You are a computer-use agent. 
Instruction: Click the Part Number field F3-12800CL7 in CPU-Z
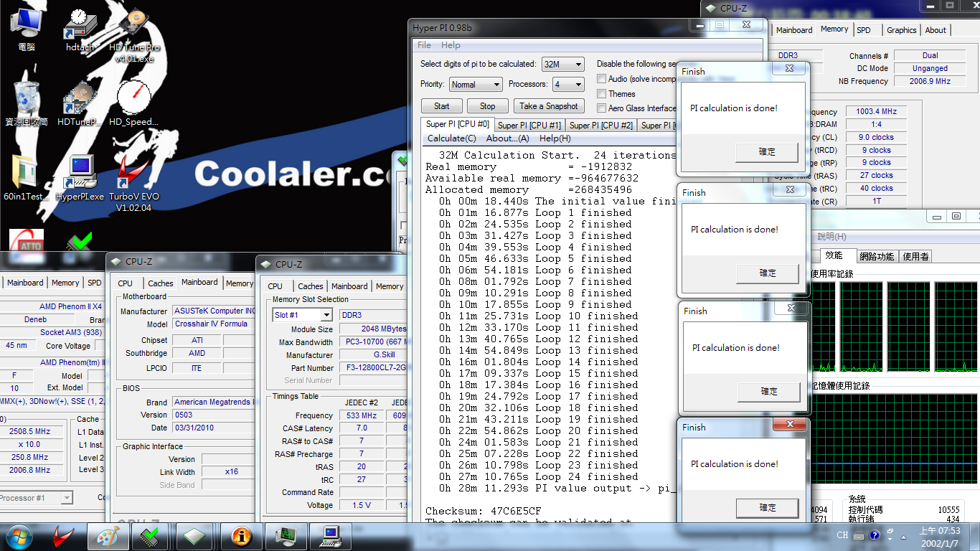[374, 368]
